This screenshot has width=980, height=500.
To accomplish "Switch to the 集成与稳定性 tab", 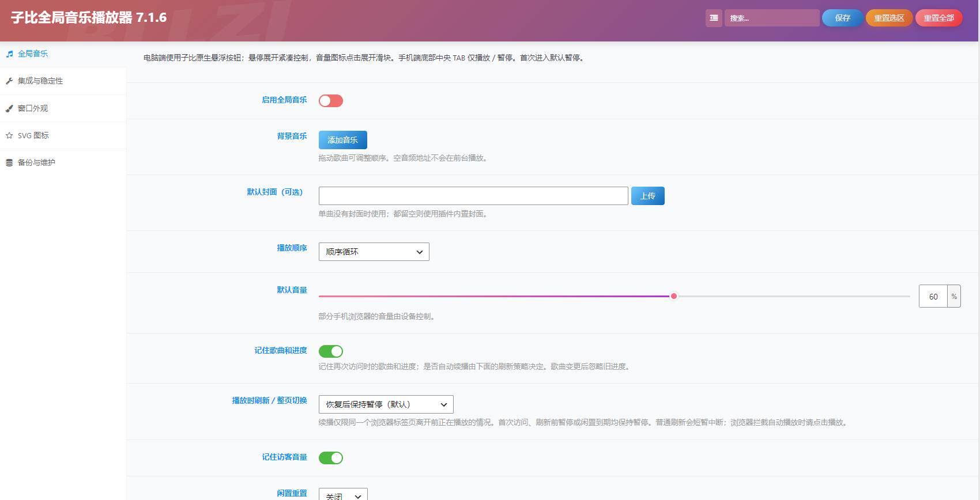I will pos(63,81).
